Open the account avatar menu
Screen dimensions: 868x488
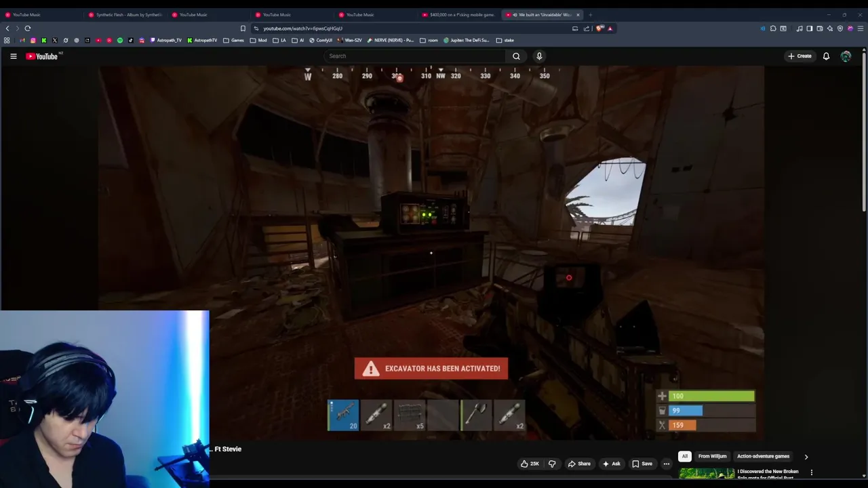pos(846,56)
